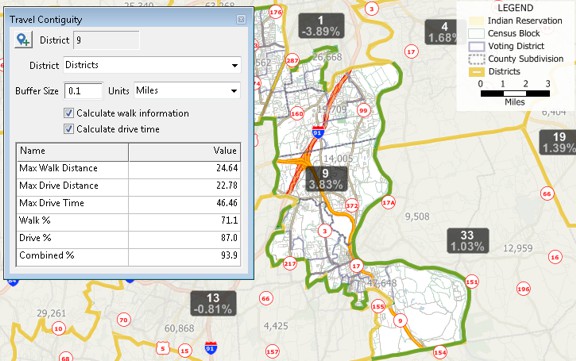The height and width of the screenshot is (361, 576).
Task: Click the district 9 label showing 3.83%
Action: pyautogui.click(x=326, y=179)
